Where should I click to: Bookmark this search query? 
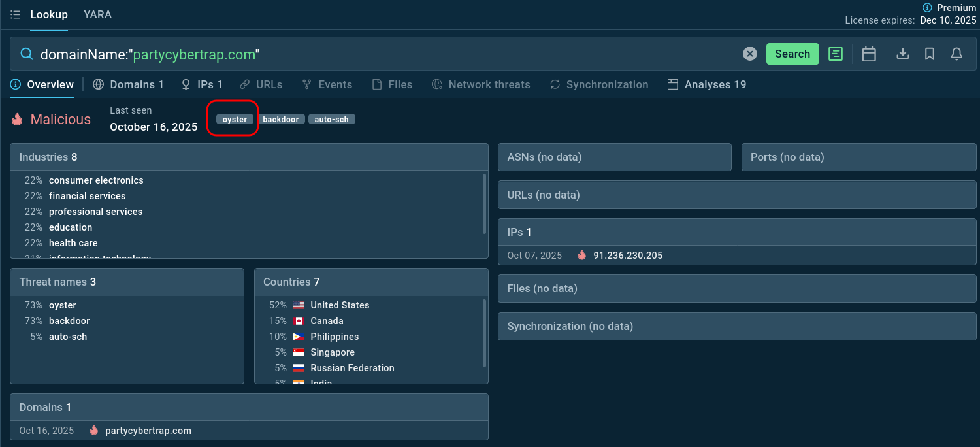(x=930, y=54)
